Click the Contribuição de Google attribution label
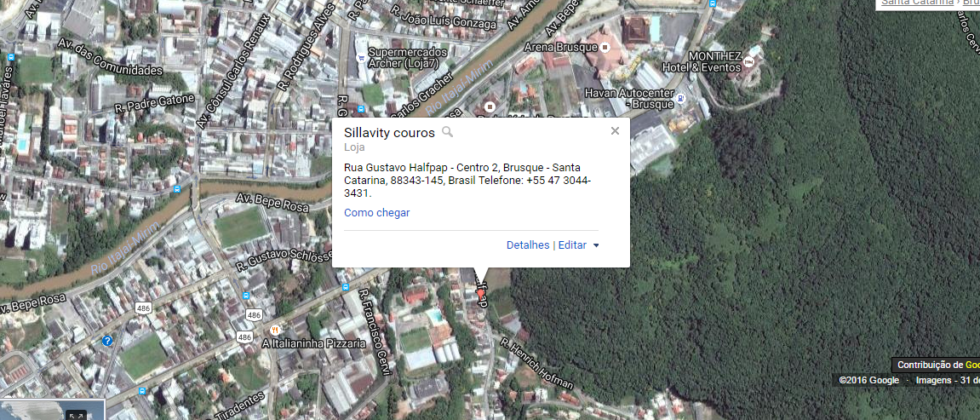The height and width of the screenshot is (420, 980). (x=937, y=365)
